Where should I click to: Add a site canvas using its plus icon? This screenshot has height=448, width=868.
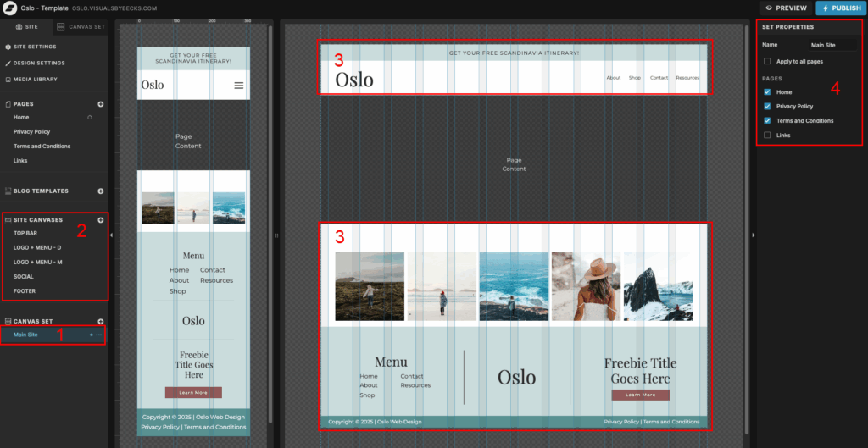[101, 220]
